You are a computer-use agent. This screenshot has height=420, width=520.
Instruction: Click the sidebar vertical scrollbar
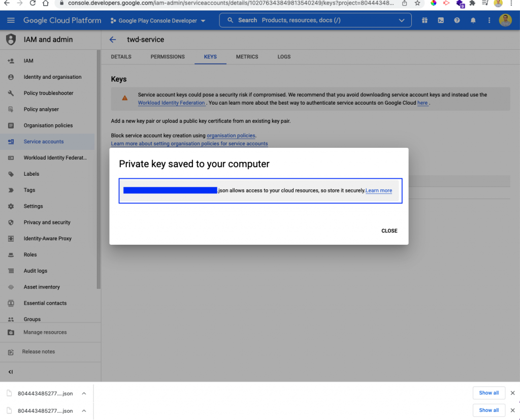pyautogui.click(x=99, y=169)
